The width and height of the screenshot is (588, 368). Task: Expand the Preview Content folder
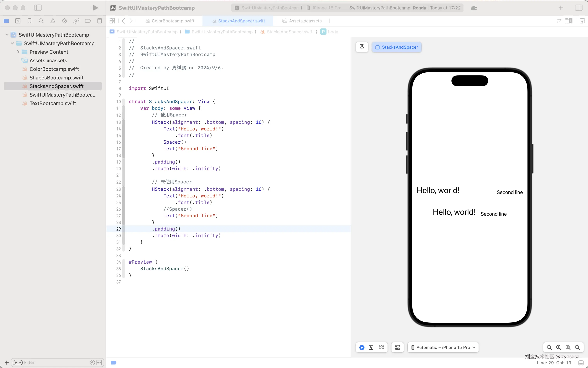click(x=18, y=52)
